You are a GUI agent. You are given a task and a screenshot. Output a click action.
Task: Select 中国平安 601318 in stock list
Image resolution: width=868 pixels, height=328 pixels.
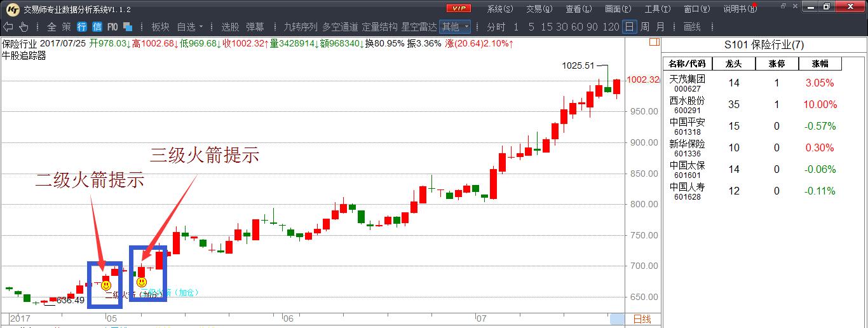(x=688, y=126)
